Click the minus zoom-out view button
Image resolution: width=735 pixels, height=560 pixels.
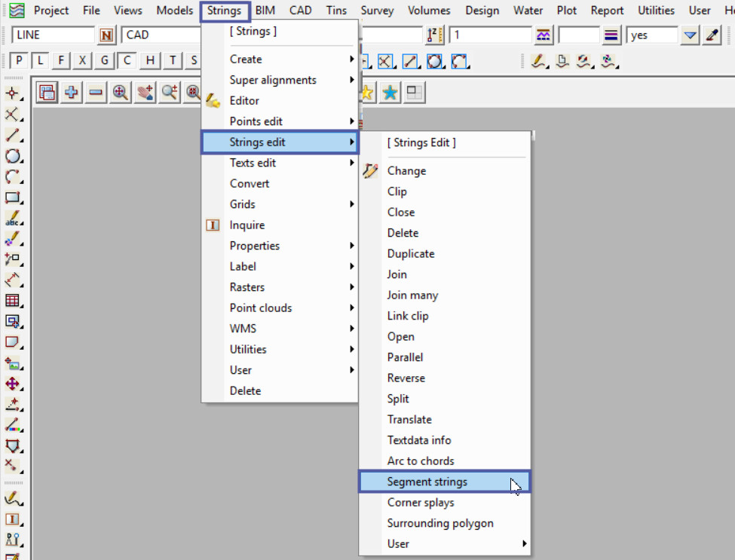pyautogui.click(x=96, y=92)
